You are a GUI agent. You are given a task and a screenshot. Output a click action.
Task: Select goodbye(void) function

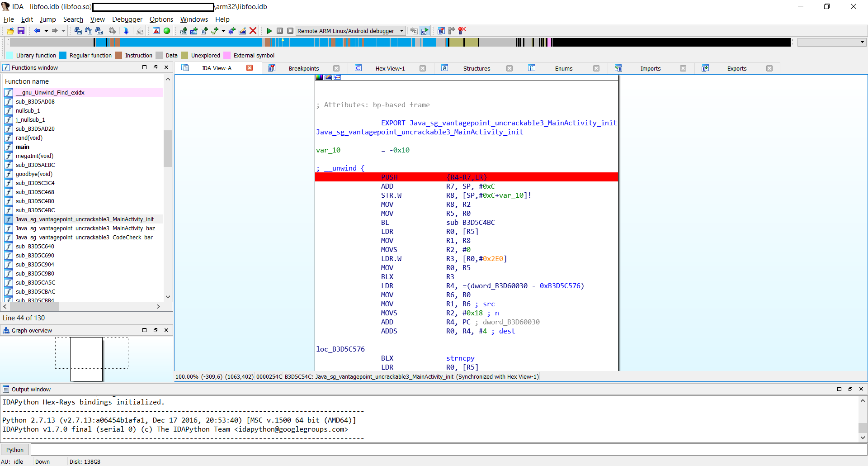coord(84,174)
